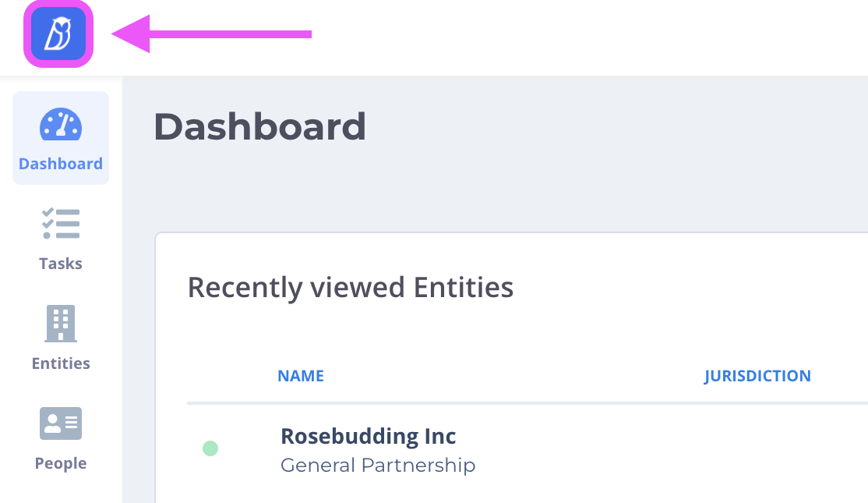This screenshot has width=868, height=503.
Task: Click the Recently viewed Entities heading
Action: point(351,288)
